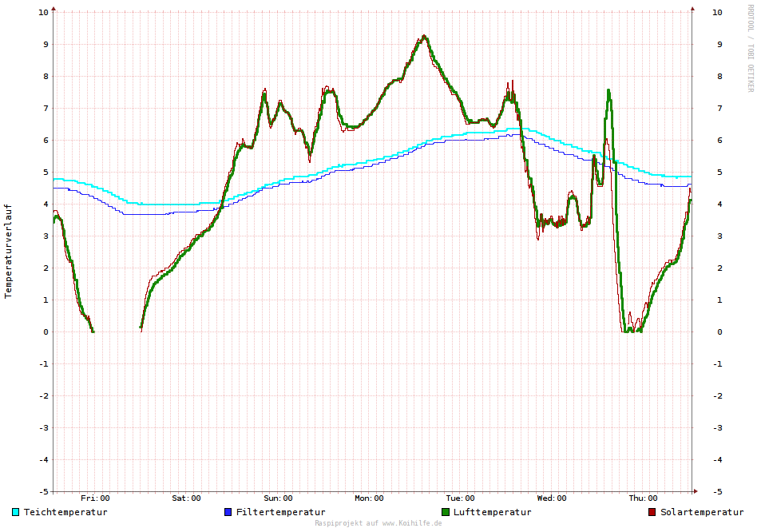The image size is (757, 532).
Task: Click the Mon:00 time axis label
Action: pyautogui.click(x=369, y=498)
